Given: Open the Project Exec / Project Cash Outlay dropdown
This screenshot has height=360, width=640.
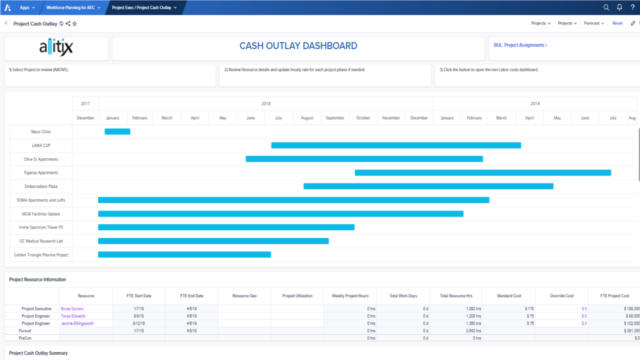Looking at the screenshot, I should [x=144, y=7].
